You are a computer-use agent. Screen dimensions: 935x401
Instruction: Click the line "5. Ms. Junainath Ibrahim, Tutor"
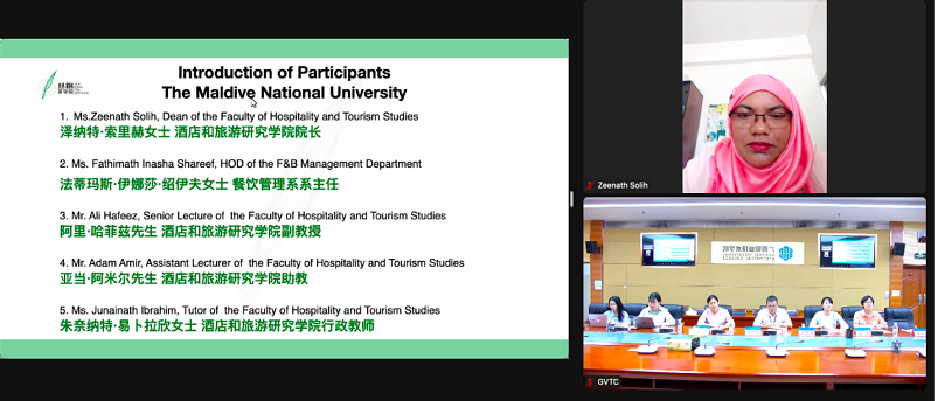pyautogui.click(x=250, y=310)
